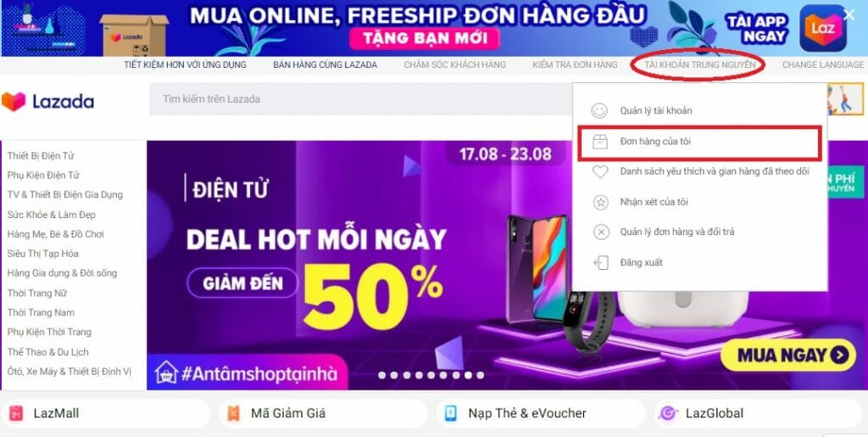Click the logout door icon
868x437 pixels.
coord(601,262)
